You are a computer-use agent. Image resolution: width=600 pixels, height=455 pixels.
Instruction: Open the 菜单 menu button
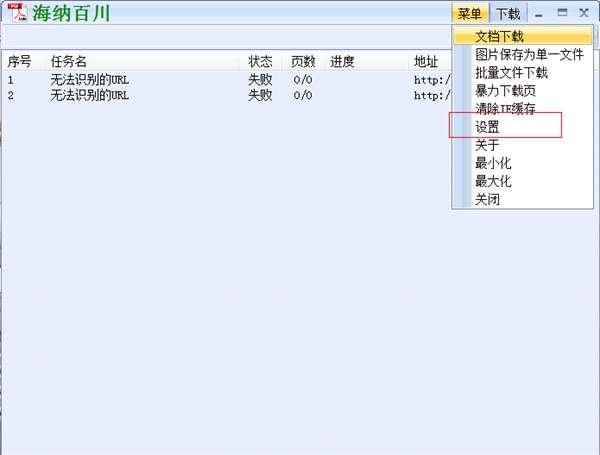(x=470, y=14)
